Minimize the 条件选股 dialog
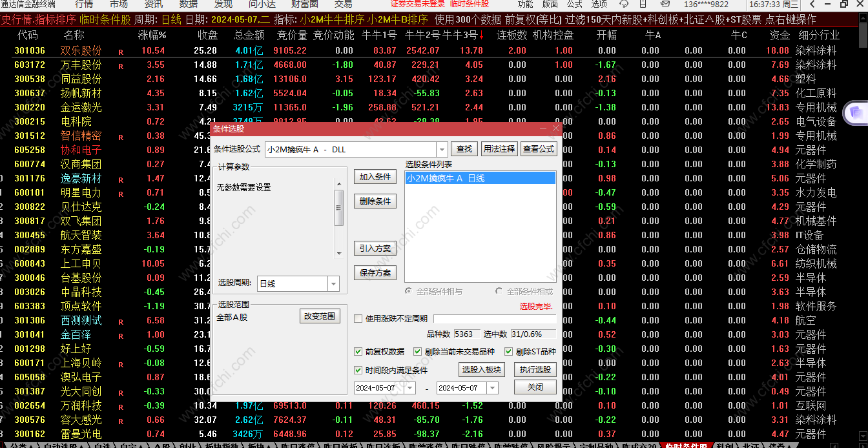 pyautogui.click(x=543, y=128)
